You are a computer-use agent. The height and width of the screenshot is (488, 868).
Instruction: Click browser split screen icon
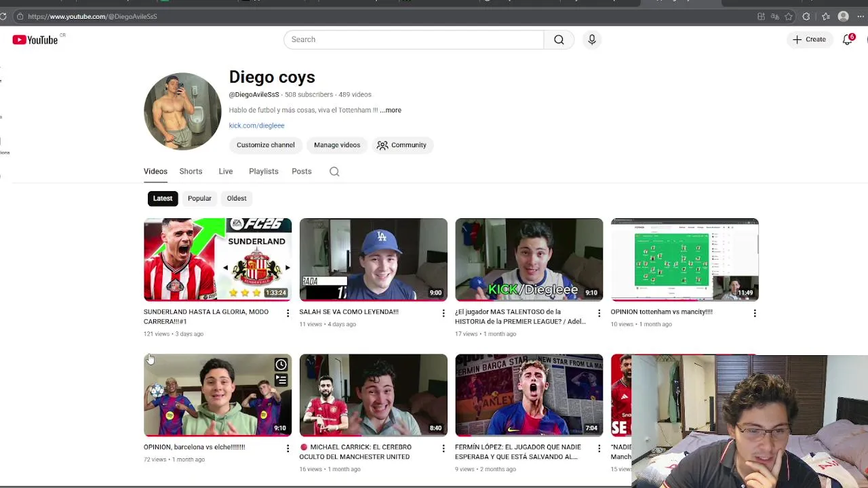click(762, 16)
